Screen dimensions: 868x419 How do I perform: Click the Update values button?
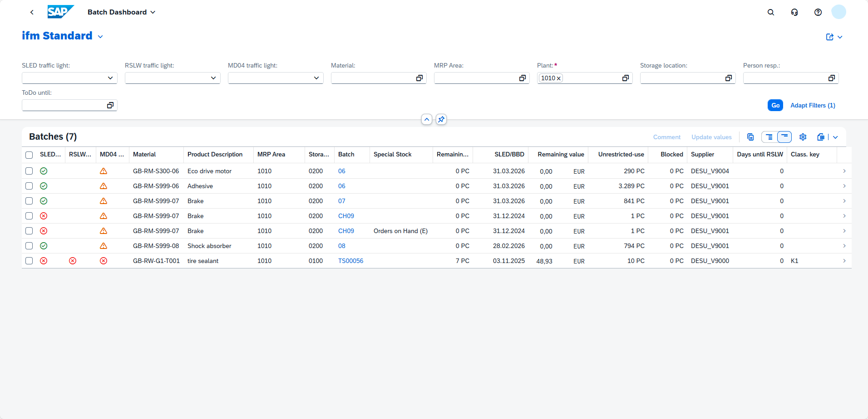click(711, 137)
